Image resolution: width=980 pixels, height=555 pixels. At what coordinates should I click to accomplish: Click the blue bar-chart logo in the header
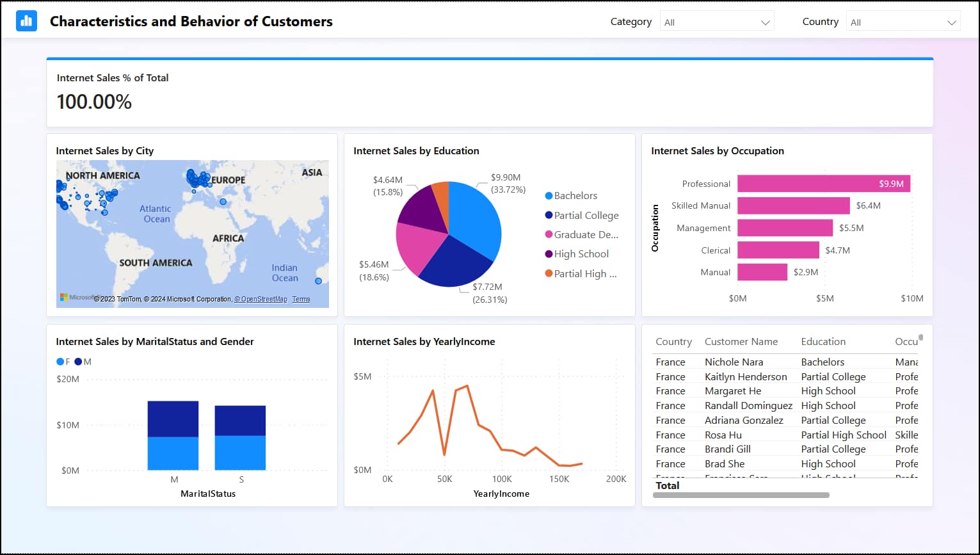(26, 21)
